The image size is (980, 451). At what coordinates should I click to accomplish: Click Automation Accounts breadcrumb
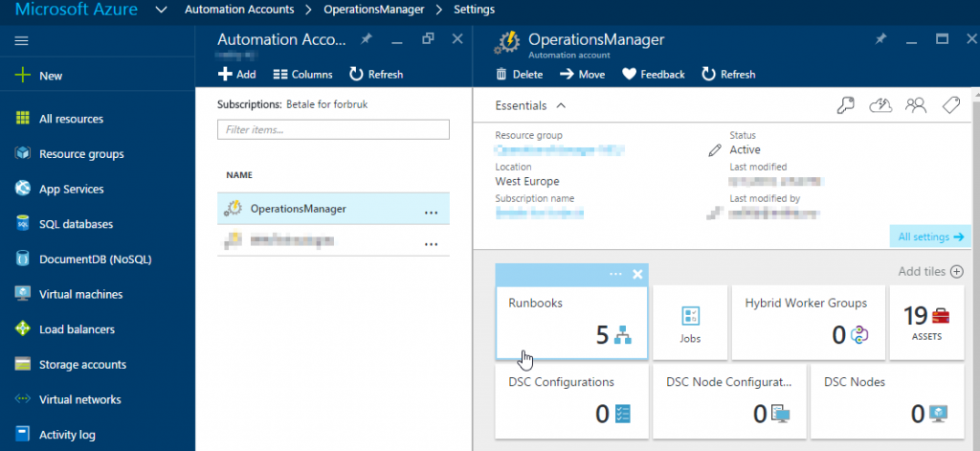[x=239, y=10]
